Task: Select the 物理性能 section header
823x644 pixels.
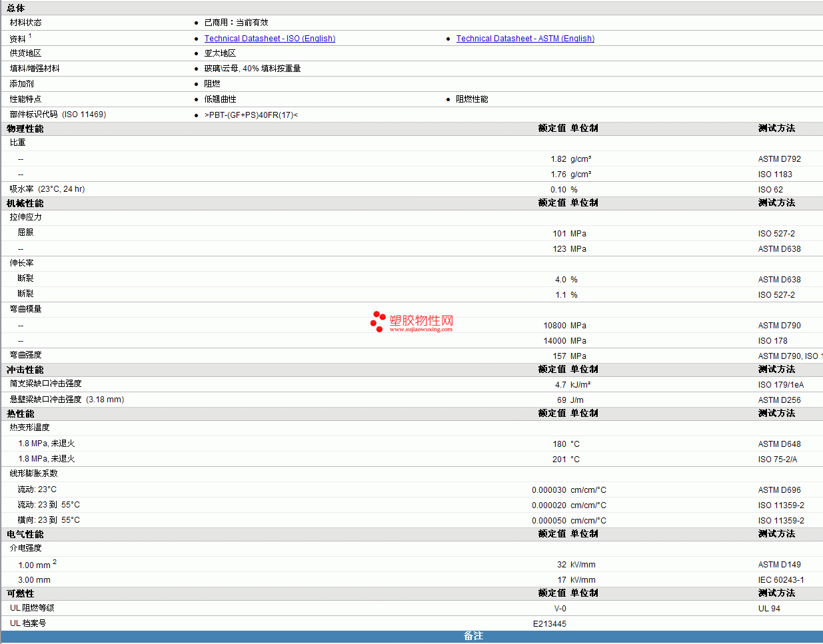Action: [x=25, y=129]
